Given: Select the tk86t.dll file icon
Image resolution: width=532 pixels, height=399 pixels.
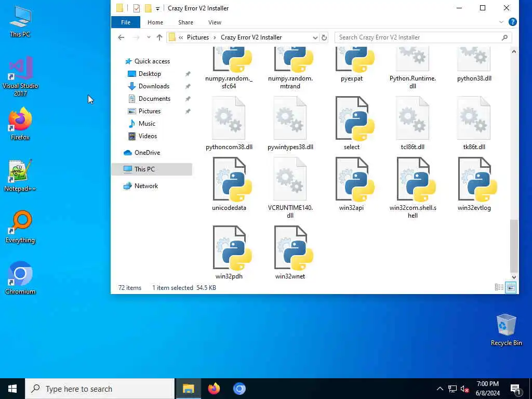Looking at the screenshot, I should coord(474,118).
